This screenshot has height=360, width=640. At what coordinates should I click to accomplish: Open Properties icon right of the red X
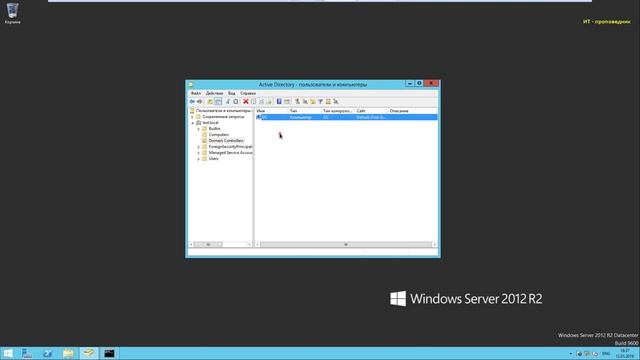(253, 101)
